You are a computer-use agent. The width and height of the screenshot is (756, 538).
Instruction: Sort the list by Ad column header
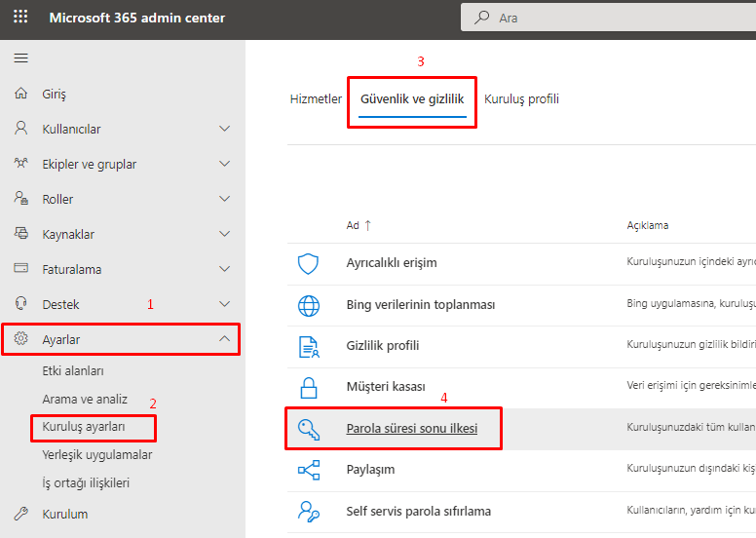tap(353, 225)
